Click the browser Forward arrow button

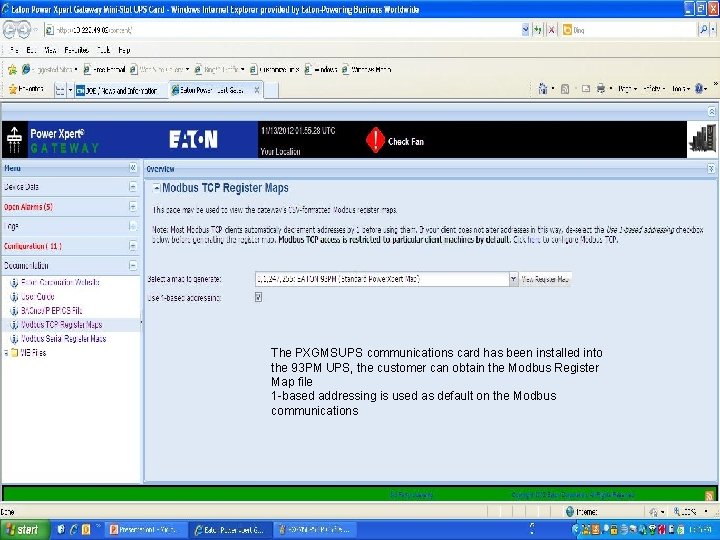[x=24, y=30]
